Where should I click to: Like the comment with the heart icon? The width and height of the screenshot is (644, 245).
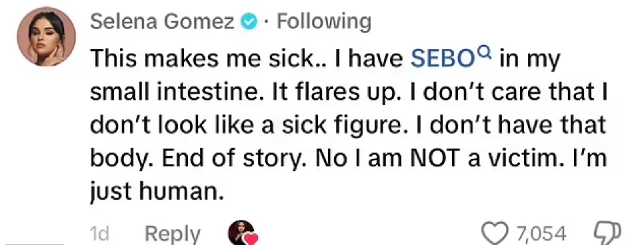pos(496,233)
